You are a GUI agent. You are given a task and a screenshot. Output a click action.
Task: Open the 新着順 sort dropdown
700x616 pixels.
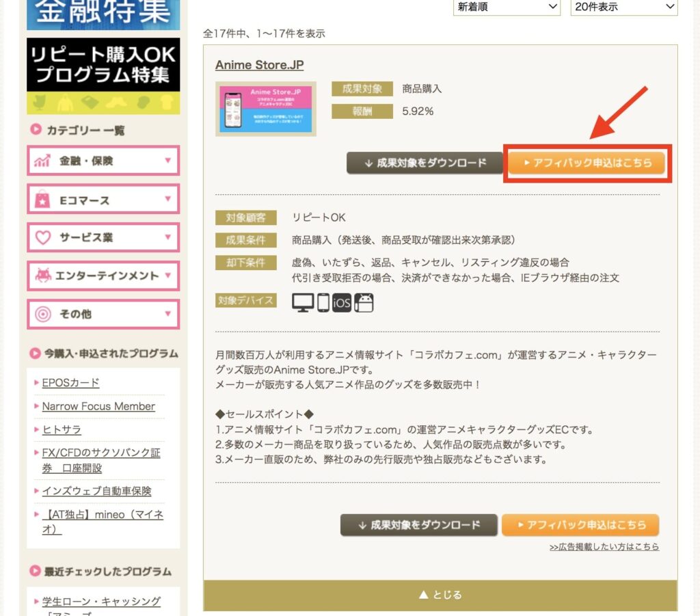[x=507, y=7]
